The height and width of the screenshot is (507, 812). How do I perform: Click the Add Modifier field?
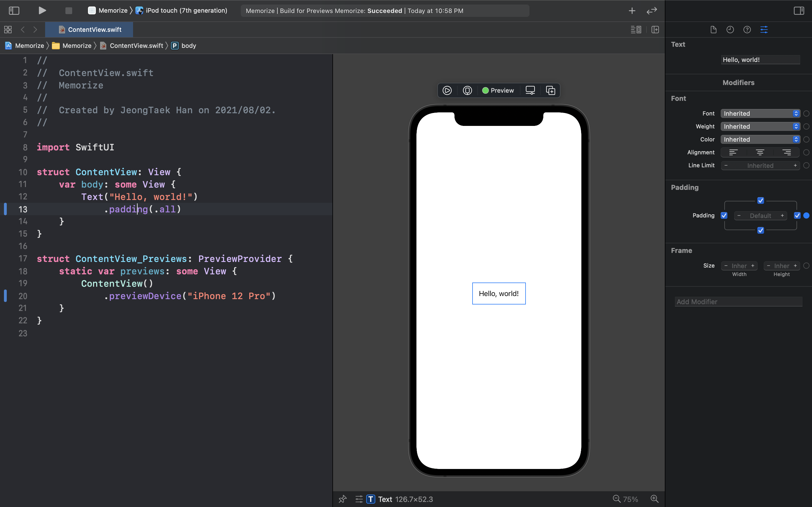tap(738, 302)
